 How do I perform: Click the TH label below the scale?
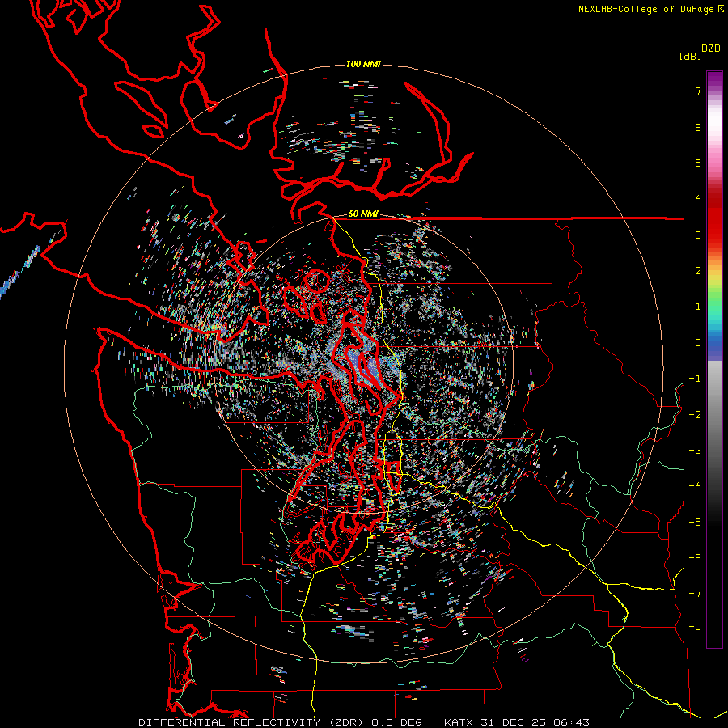coord(695,630)
